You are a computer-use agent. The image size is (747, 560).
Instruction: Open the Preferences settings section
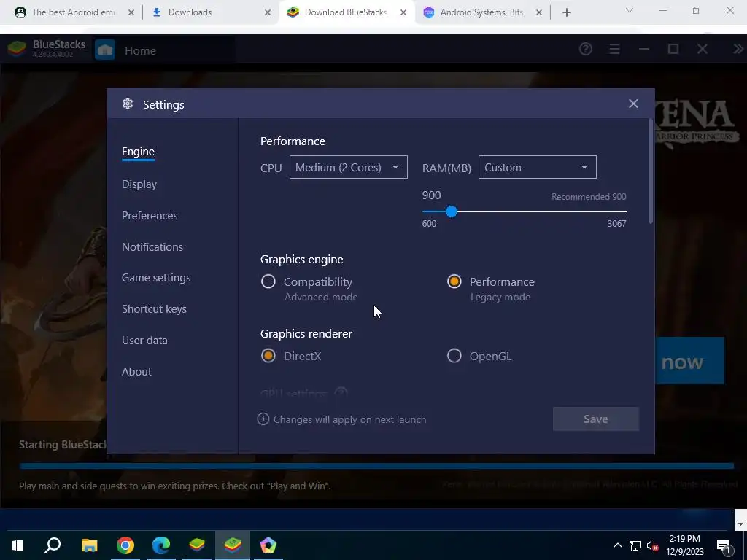click(150, 216)
